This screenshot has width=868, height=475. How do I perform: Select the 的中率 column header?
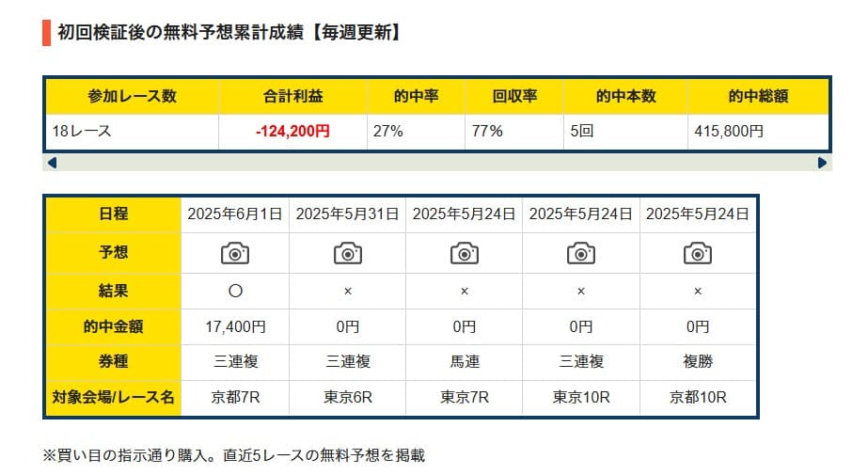(417, 96)
